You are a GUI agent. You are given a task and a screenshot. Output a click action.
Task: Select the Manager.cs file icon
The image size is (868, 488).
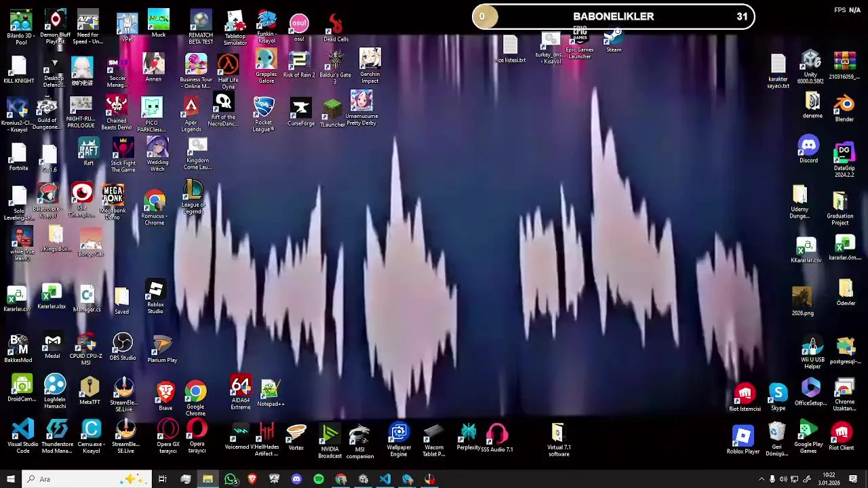coord(87,299)
